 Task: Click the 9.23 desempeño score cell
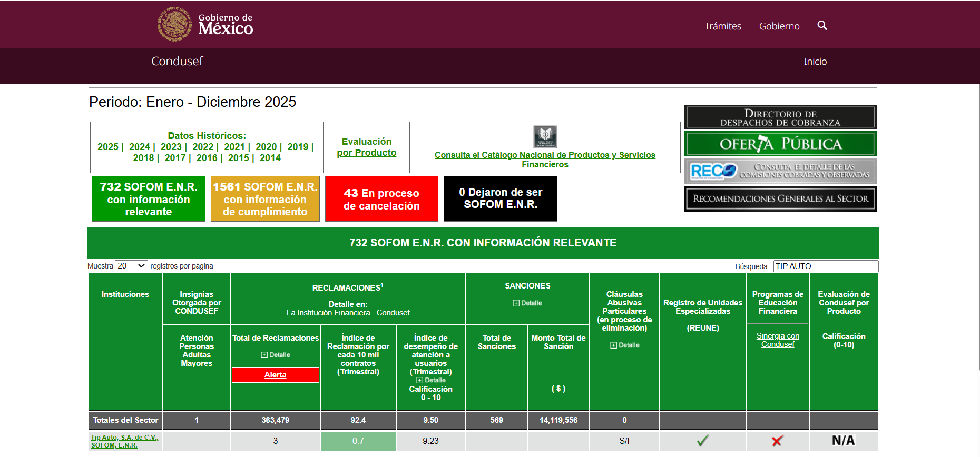pyautogui.click(x=430, y=441)
